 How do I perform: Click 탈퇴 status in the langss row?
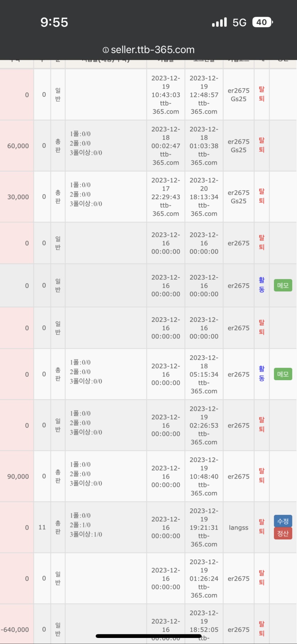click(262, 527)
